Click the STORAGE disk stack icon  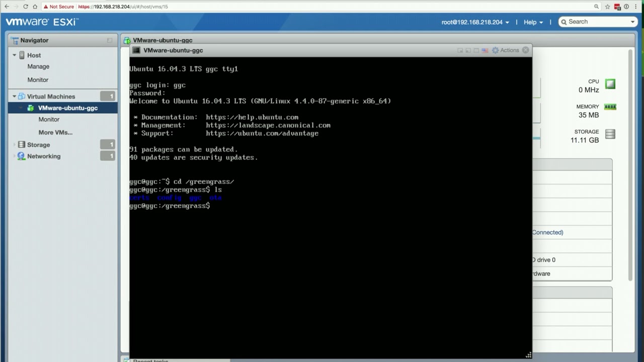610,134
